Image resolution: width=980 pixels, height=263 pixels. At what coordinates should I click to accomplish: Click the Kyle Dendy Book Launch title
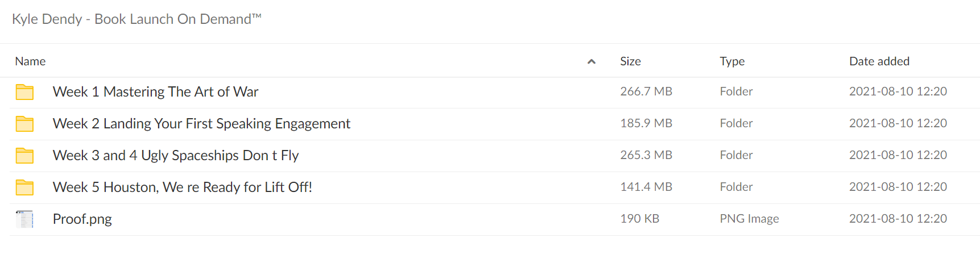(x=137, y=19)
